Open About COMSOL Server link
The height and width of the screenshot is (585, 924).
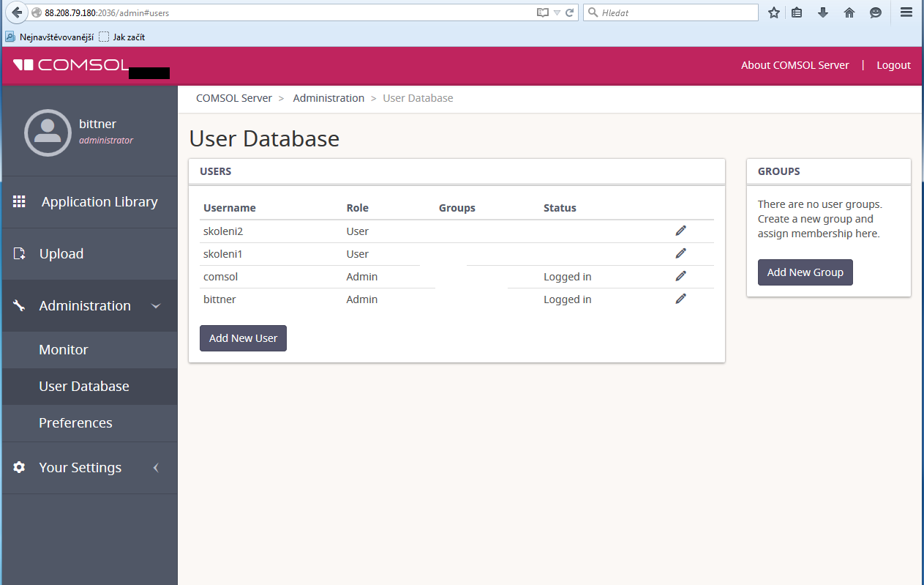795,65
